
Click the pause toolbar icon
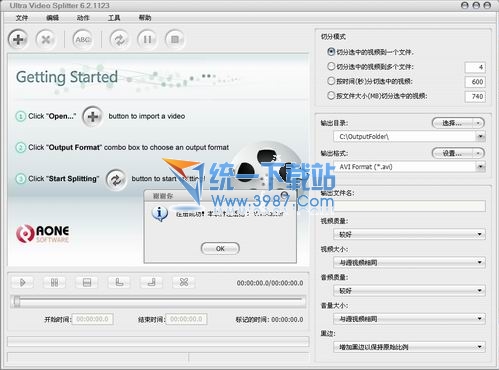tap(147, 39)
